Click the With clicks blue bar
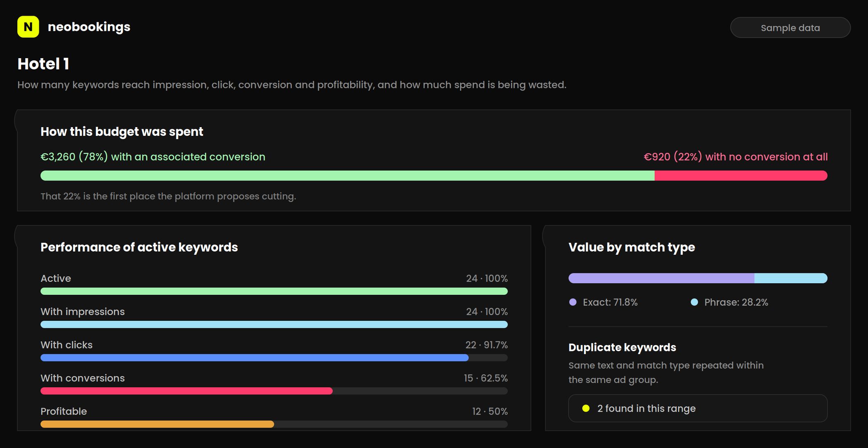Image resolution: width=868 pixels, height=448 pixels. coord(255,358)
